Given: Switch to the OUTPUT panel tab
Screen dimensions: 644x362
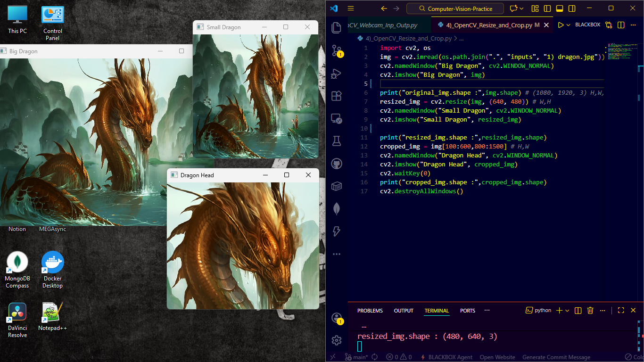Looking at the screenshot, I should (404, 311).
